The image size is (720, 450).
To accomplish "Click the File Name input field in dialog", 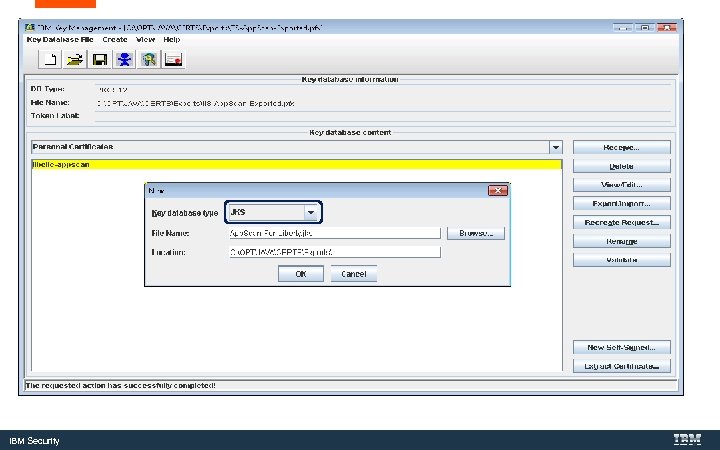I will coord(335,233).
